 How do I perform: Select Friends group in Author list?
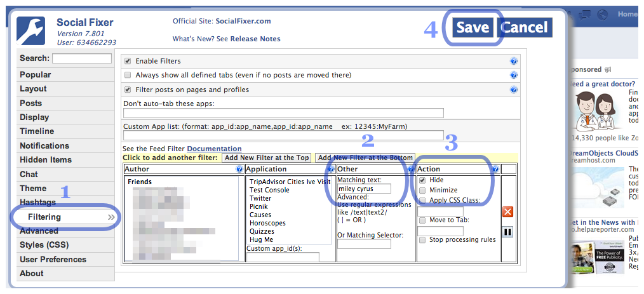pyautogui.click(x=140, y=182)
